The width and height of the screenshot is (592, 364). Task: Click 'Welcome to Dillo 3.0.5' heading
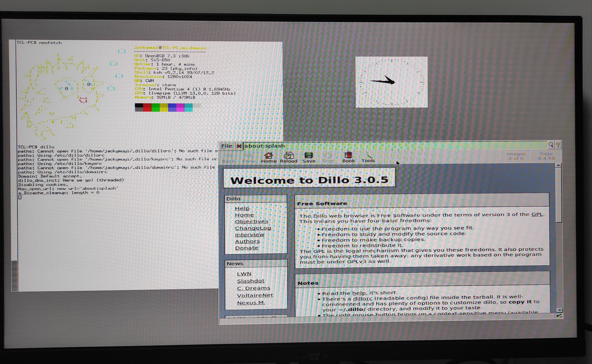[x=309, y=180]
